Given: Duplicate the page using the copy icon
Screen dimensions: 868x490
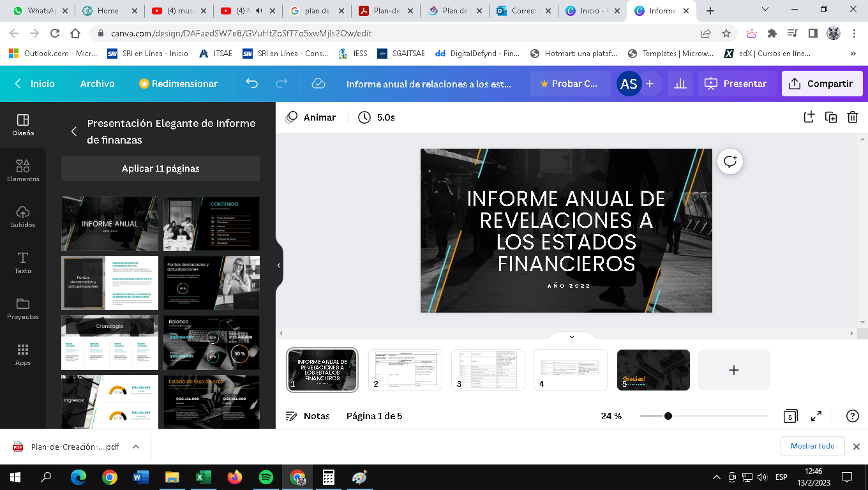Looking at the screenshot, I should (830, 117).
